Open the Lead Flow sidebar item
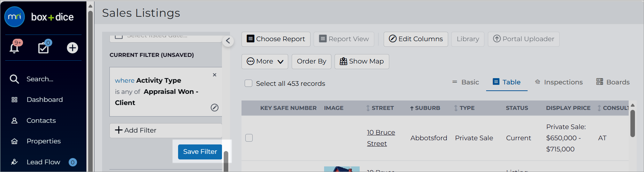 pos(44,162)
